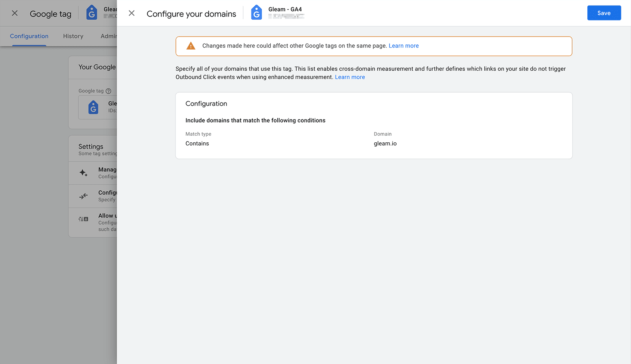Click the warning triangle icon in the alert banner
The height and width of the screenshot is (364, 631).
click(x=190, y=46)
